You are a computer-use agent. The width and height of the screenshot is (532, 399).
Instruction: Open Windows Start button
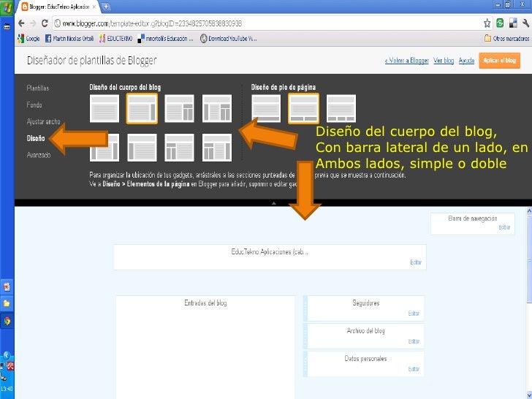click(7, 7)
